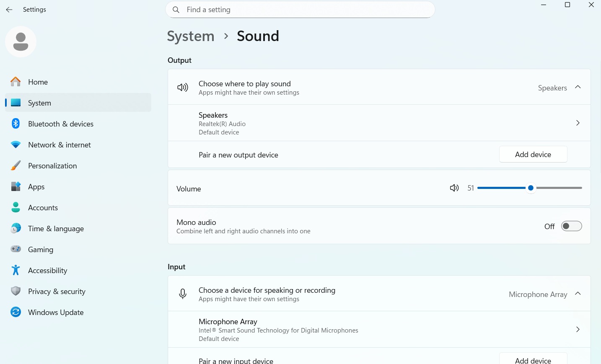Select System in the sidebar
The width and height of the screenshot is (601, 364).
click(39, 102)
